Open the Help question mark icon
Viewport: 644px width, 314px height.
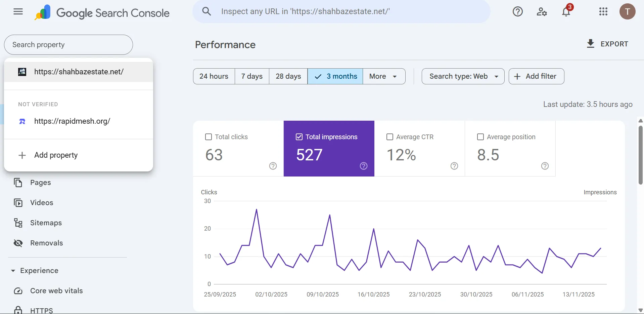coord(517,12)
